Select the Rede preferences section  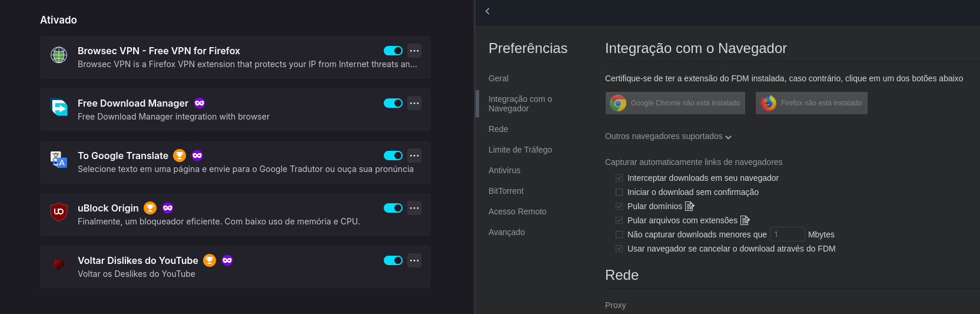click(x=498, y=129)
